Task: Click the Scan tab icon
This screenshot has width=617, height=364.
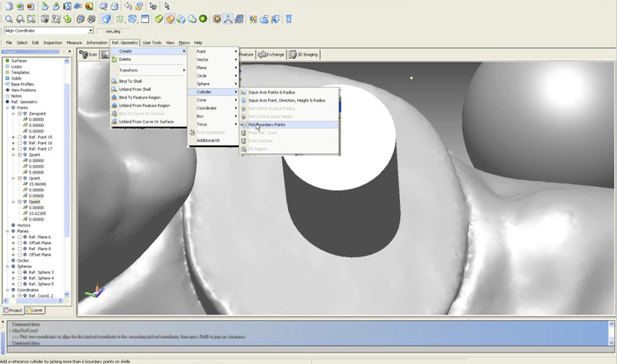Action: pos(83,54)
